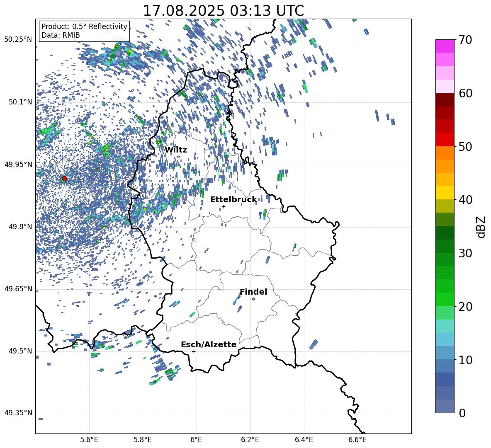Click the slate blue colorbar band at 0

[445, 406]
